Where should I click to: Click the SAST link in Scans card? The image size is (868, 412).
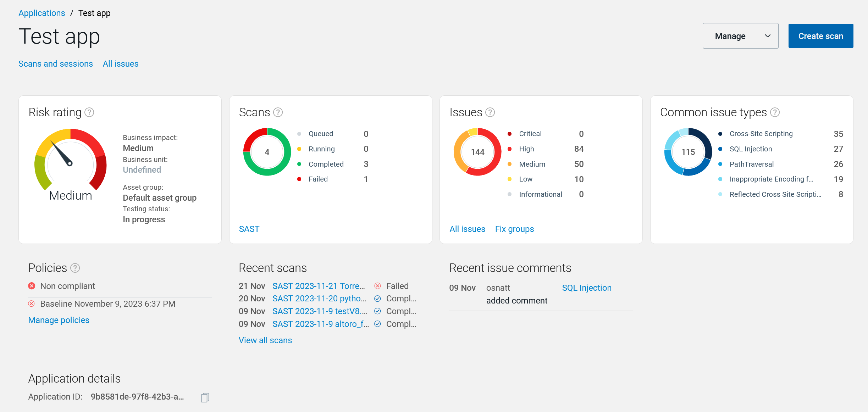[249, 229]
